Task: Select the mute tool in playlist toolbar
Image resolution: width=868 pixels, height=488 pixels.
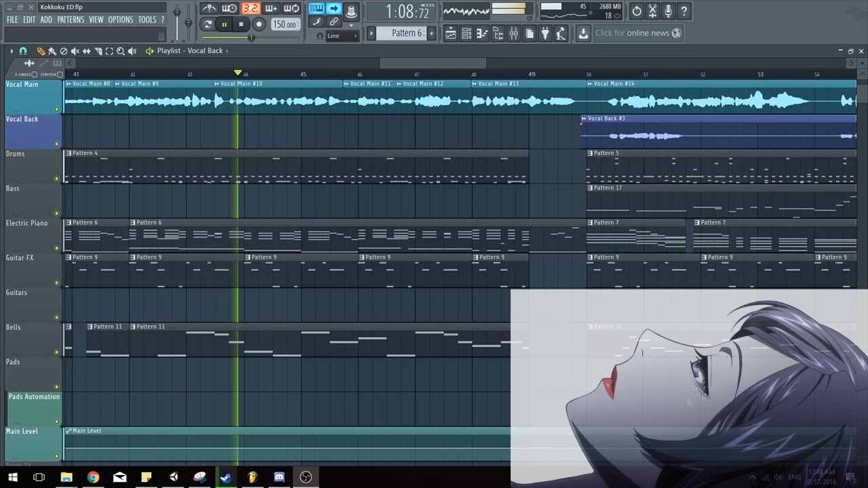Action: [x=75, y=51]
